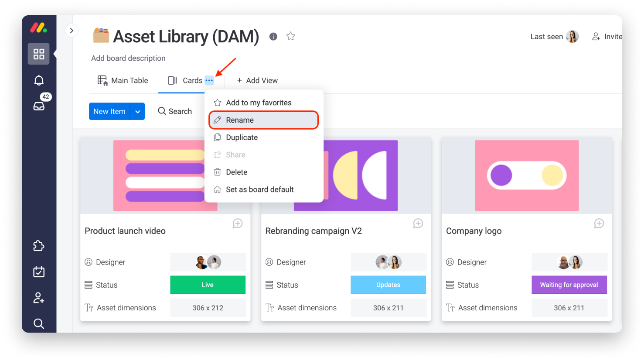This screenshot has width=644, height=361.
Task: Click the Invite button
Action: coord(607,37)
